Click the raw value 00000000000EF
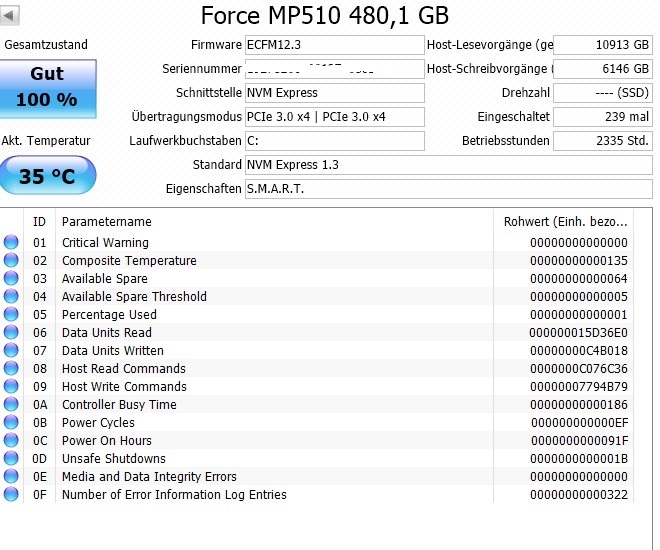The height and width of the screenshot is (550, 660). (x=579, y=422)
